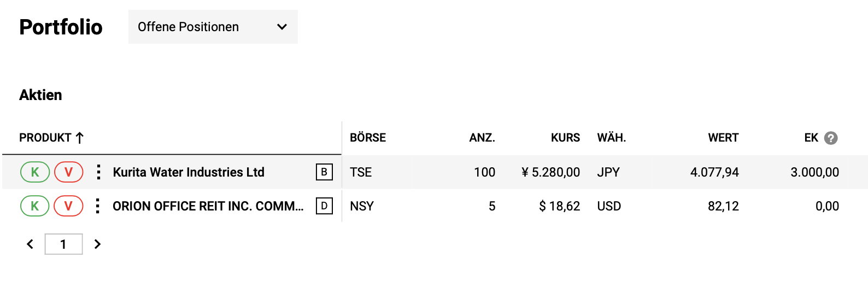The height and width of the screenshot is (281, 868).
Task: Sort by the PRODUKT column header
Action: [45, 138]
